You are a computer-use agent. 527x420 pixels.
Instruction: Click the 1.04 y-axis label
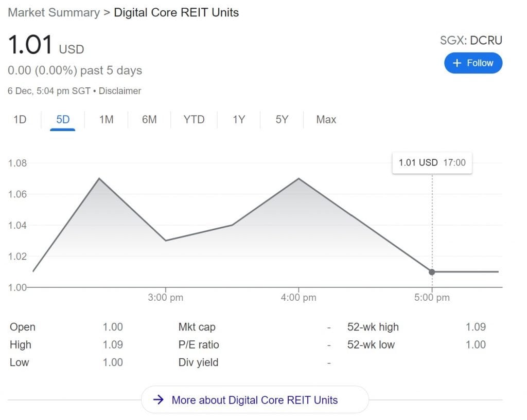pos(17,225)
